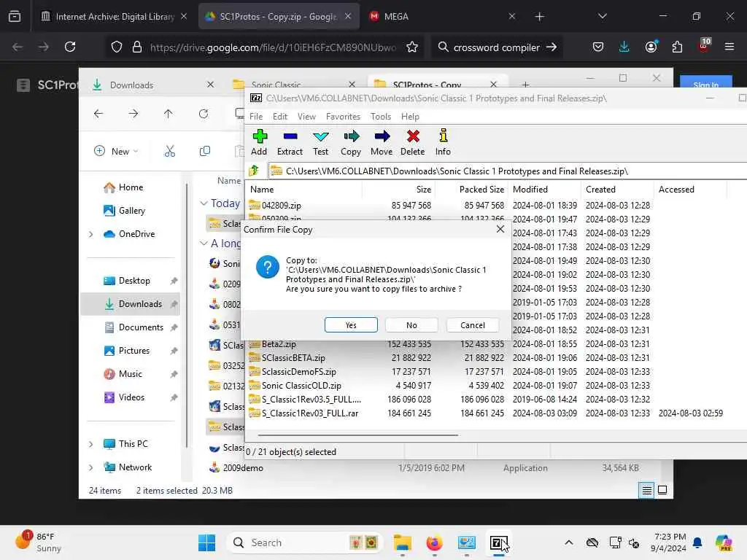Click the 7-Zip horizontal scrollbar
747x560 pixels.
coord(358,435)
